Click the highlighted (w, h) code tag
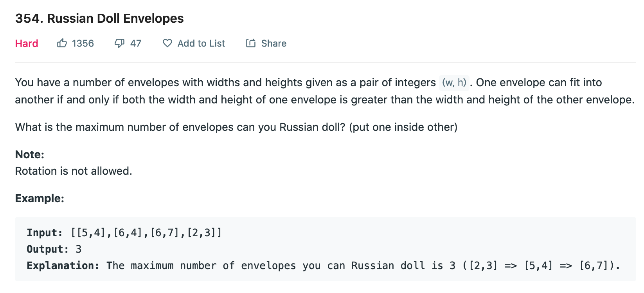The image size is (644, 293). pyautogui.click(x=454, y=82)
